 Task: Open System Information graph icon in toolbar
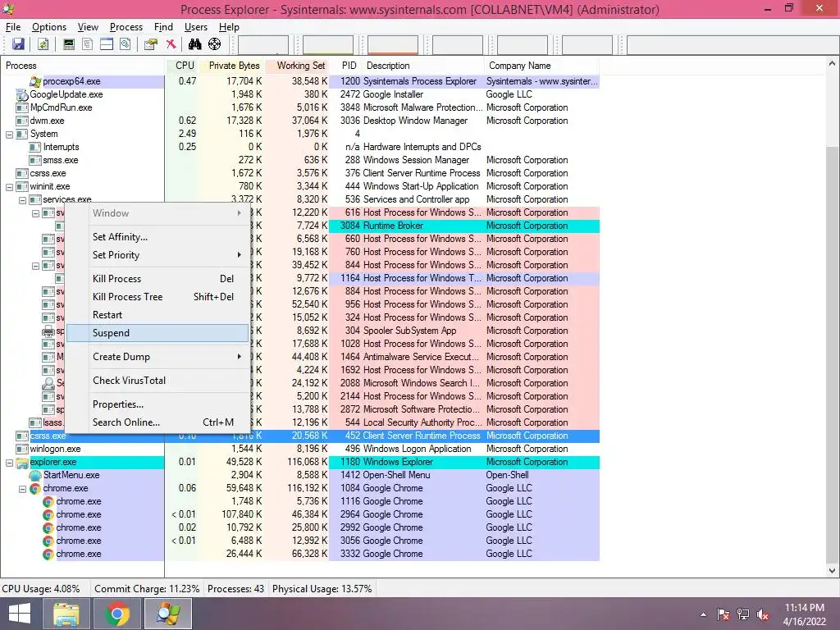pyautogui.click(x=69, y=44)
